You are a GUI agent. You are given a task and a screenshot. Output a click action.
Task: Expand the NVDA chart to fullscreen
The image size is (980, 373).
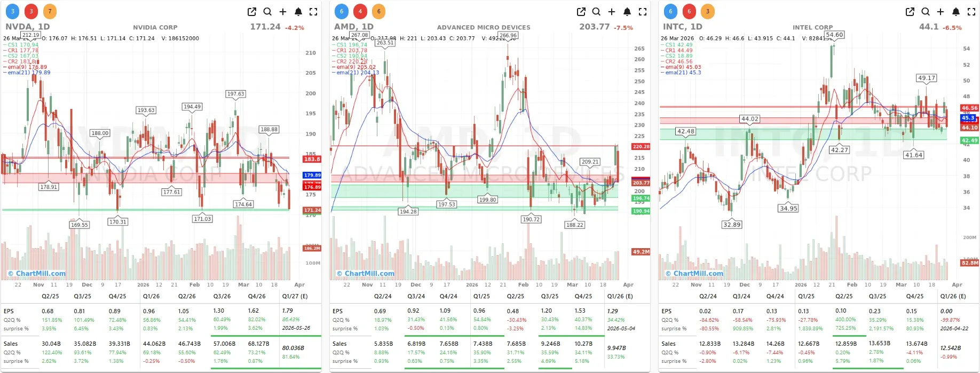(313, 12)
